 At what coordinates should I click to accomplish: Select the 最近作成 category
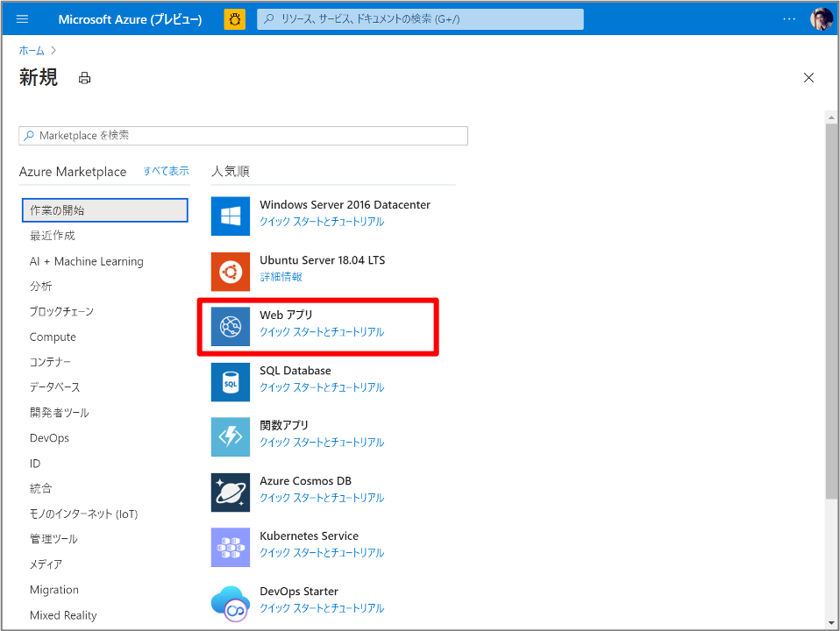point(53,236)
